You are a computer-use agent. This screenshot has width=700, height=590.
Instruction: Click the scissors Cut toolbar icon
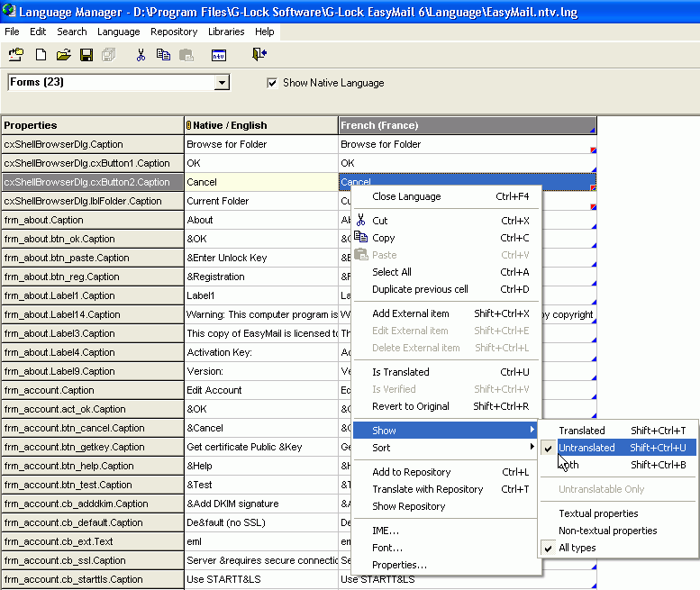point(141,55)
